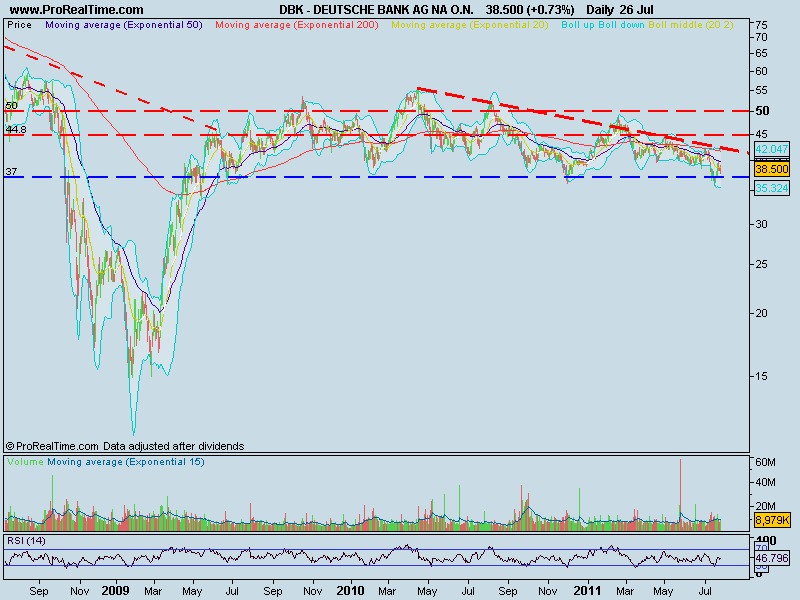Image resolution: width=800 pixels, height=600 pixels.
Task: Click the Volume legend label
Action: (x=26, y=462)
